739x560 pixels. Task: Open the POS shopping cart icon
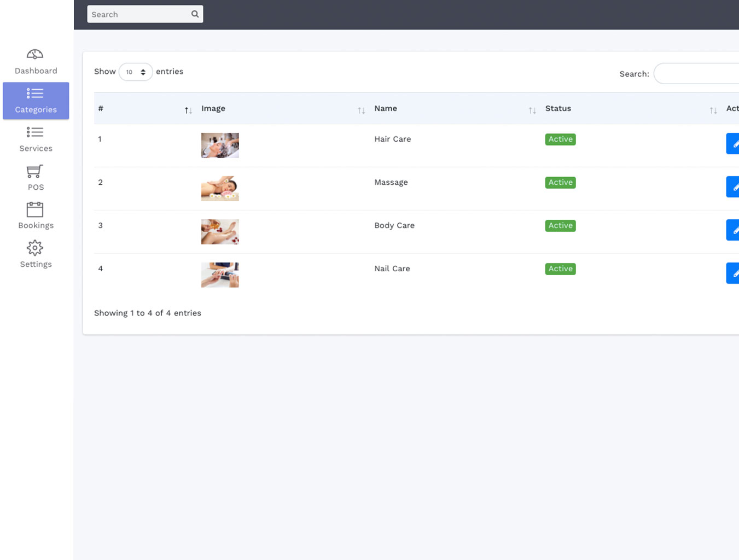pos(35,171)
